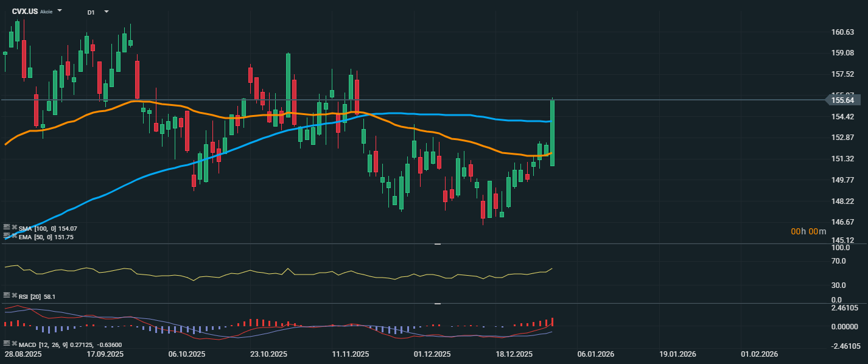Click the 160.63 level on price axis
Image resolution: width=868 pixels, height=364 pixels.
click(x=842, y=32)
